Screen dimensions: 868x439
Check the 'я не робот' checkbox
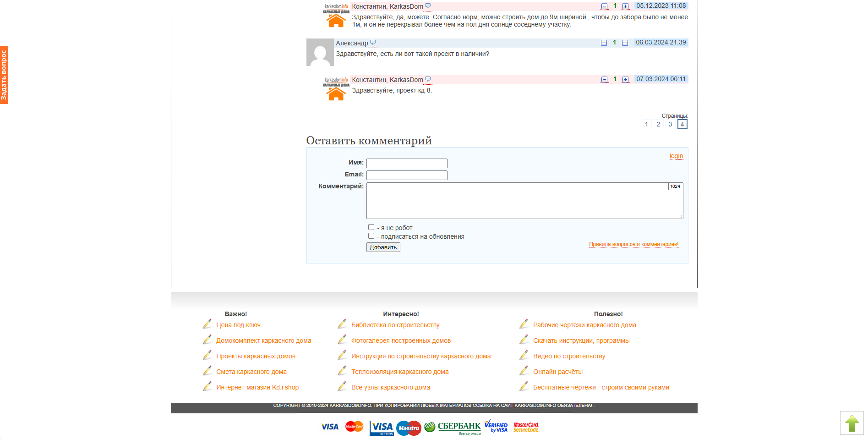(371, 227)
